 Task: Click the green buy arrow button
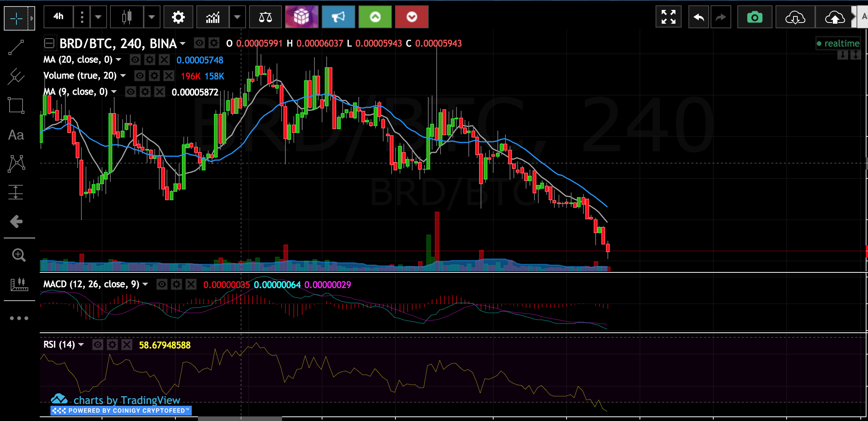click(x=375, y=17)
